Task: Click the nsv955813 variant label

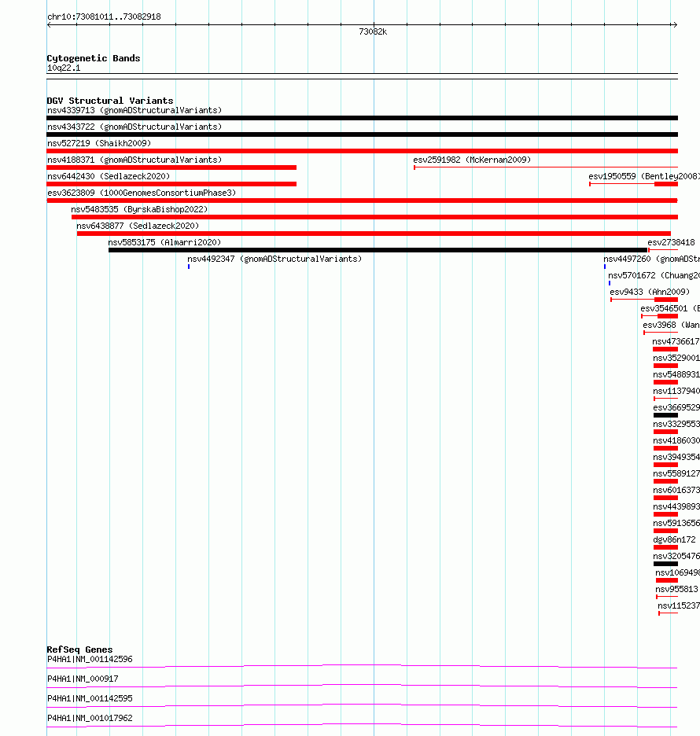Action: [676, 589]
